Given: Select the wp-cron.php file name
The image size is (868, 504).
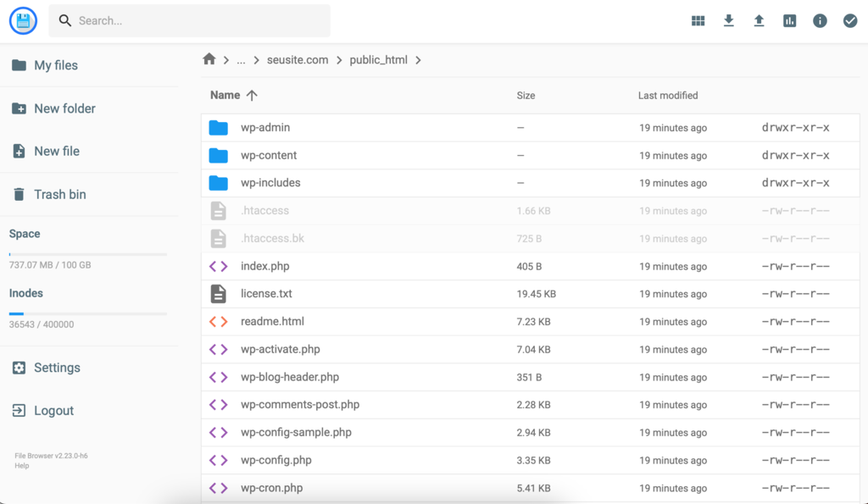Looking at the screenshot, I should [x=271, y=487].
